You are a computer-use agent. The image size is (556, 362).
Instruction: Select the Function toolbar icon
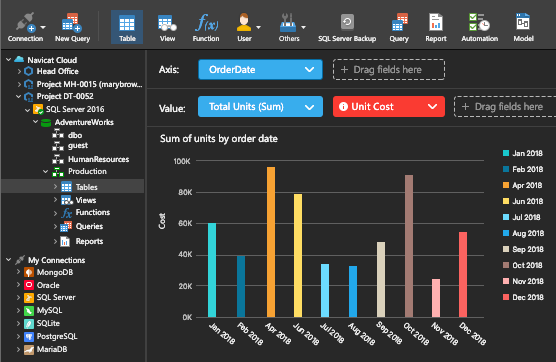click(x=206, y=28)
